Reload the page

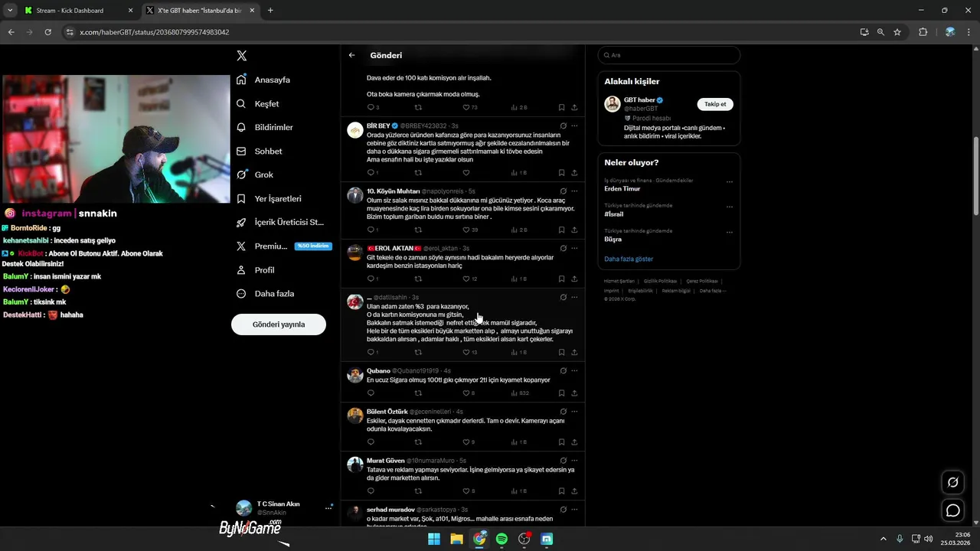[x=47, y=32]
